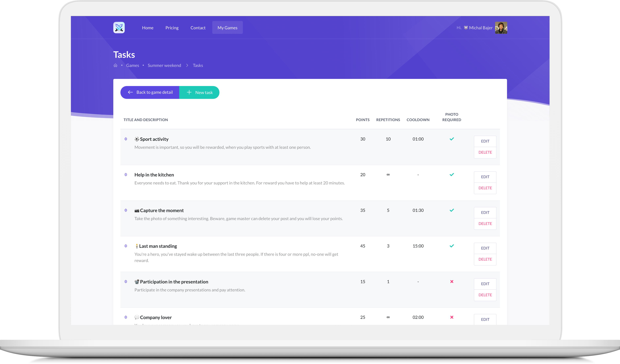This screenshot has height=364, width=620.
Task: Toggle photo required for Sport activity
Action: coord(452,139)
